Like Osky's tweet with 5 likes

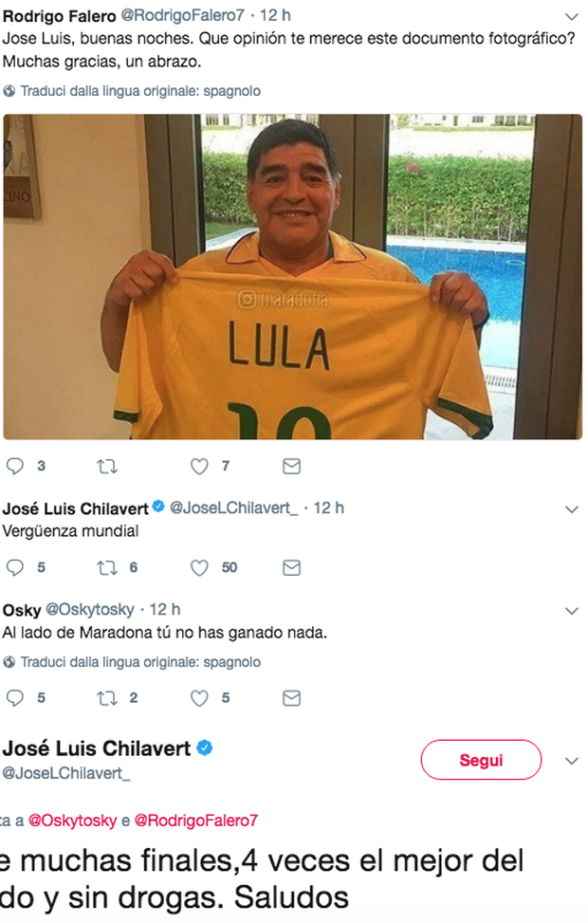pos(199,698)
